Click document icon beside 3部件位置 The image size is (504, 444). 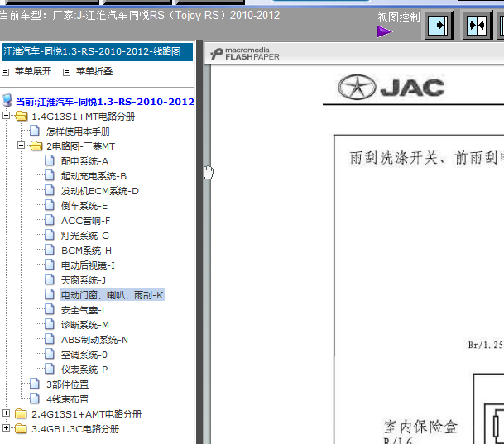coord(35,384)
